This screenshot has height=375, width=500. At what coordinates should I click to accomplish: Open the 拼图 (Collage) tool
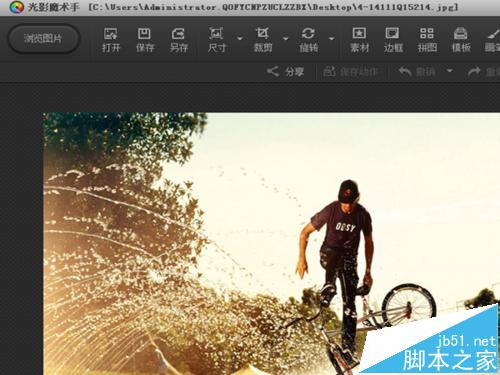(x=427, y=40)
